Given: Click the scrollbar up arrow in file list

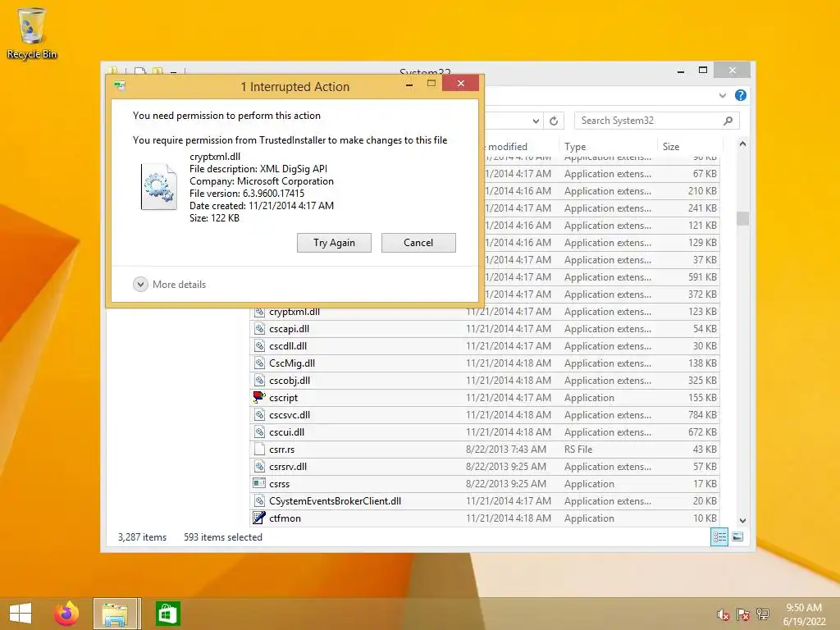Looking at the screenshot, I should click(x=742, y=144).
